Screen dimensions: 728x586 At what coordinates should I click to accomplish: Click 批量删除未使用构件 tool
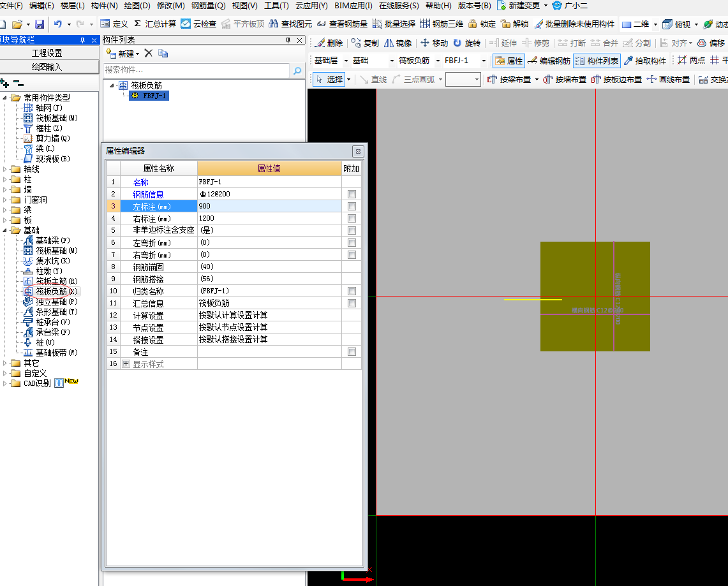(574, 24)
